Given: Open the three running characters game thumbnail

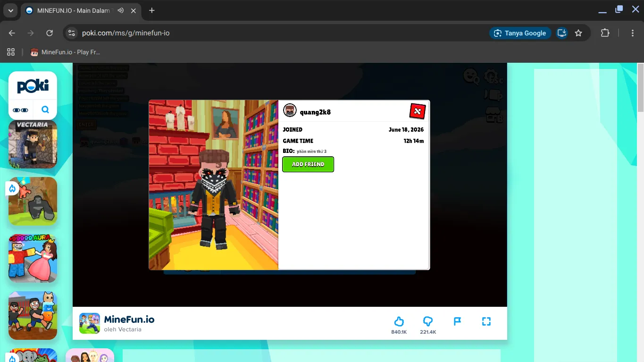Looking at the screenshot, I should point(33,316).
